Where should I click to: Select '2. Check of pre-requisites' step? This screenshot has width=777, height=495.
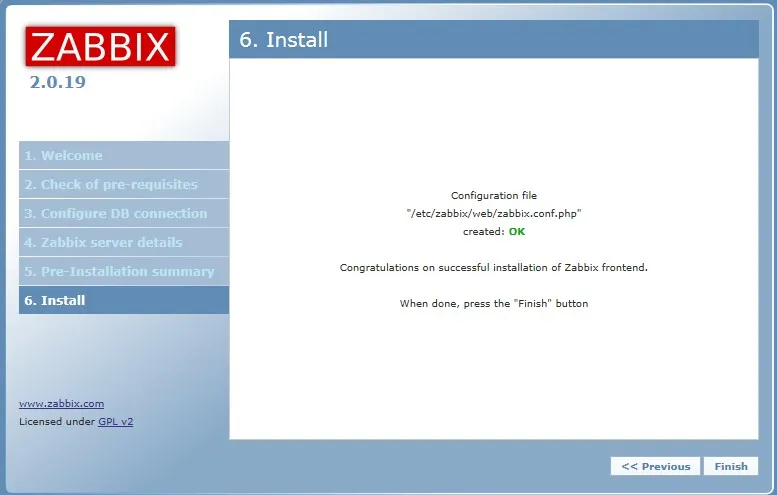pyautogui.click(x=124, y=184)
